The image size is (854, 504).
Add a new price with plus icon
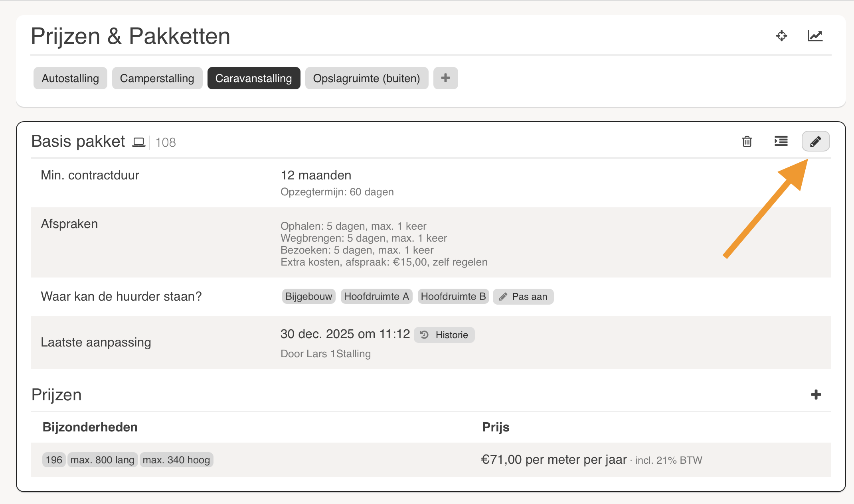point(816,395)
